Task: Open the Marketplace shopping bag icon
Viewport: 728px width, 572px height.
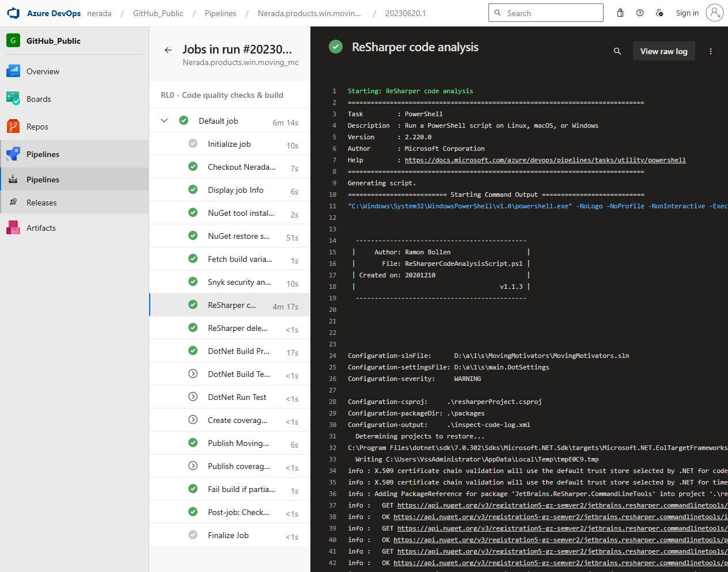Action: 620,13
